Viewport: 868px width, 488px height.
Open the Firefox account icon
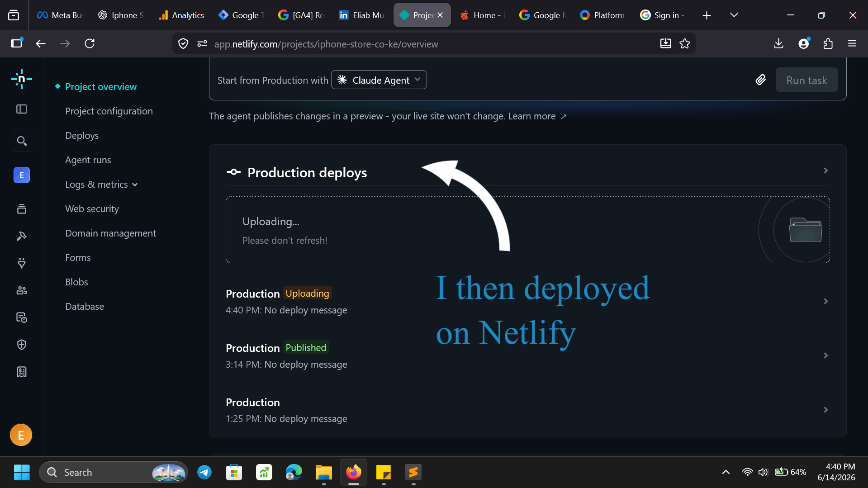(804, 43)
